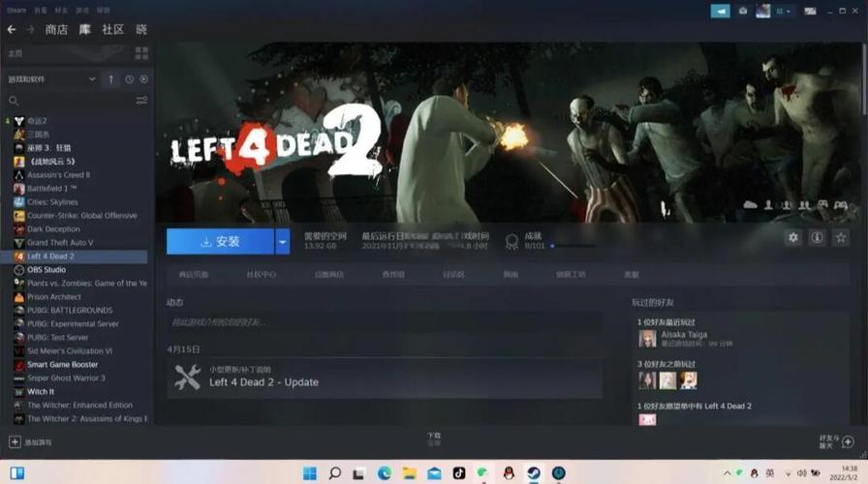
Task: Go back using the left arrow
Action: tap(12, 30)
